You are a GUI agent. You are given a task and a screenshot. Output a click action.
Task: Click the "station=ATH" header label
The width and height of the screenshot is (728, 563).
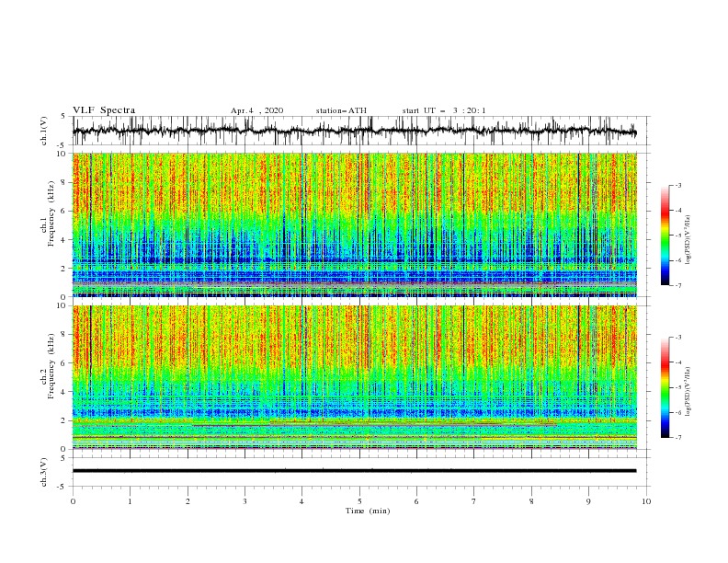click(341, 110)
